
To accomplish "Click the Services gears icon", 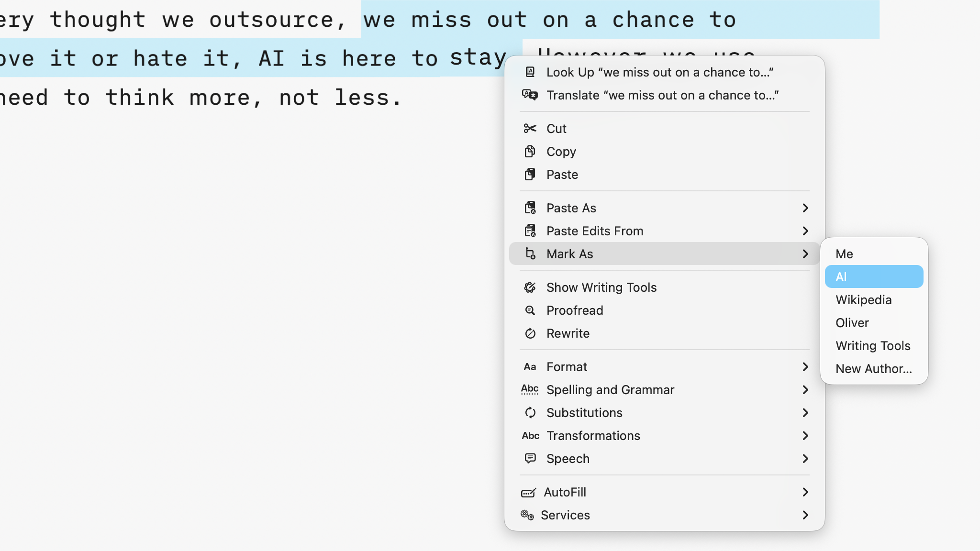I will point(528,515).
